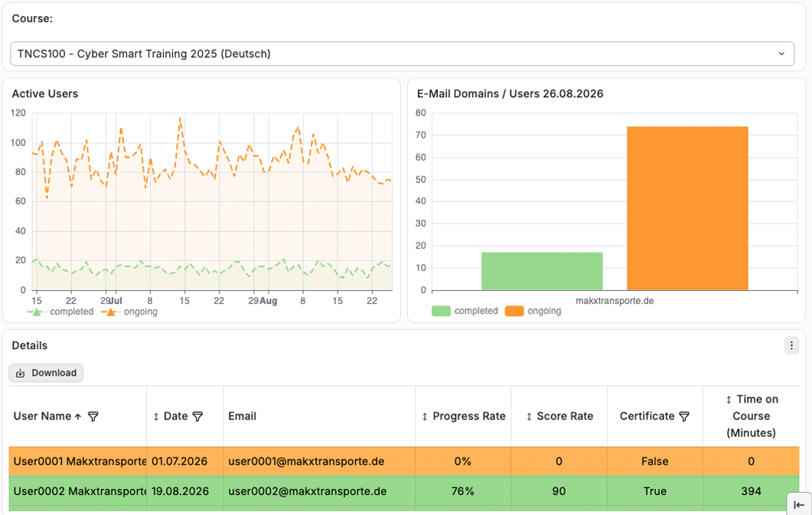Filter the User Name column
Screen dimensions: 812x515
[x=93, y=416]
